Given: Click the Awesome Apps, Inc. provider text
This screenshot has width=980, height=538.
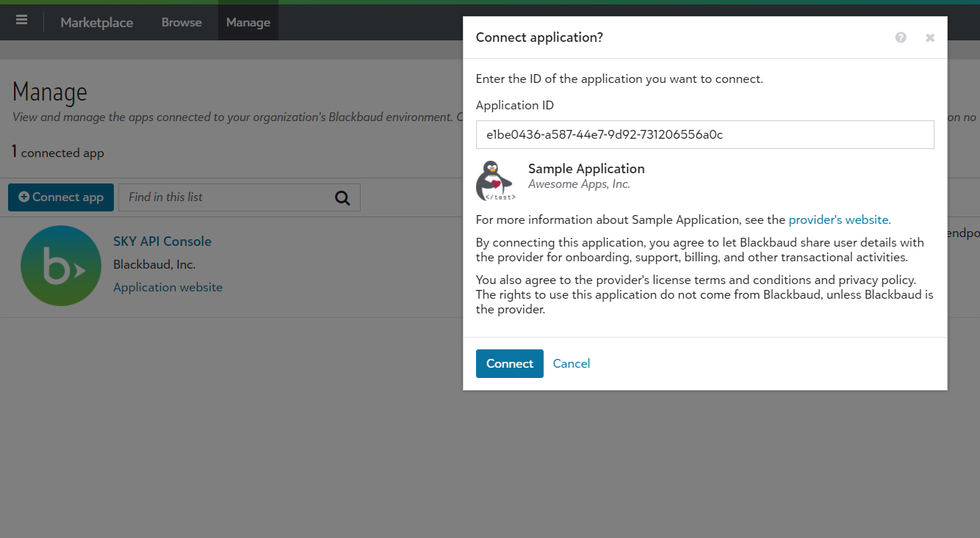Looking at the screenshot, I should 579,184.
